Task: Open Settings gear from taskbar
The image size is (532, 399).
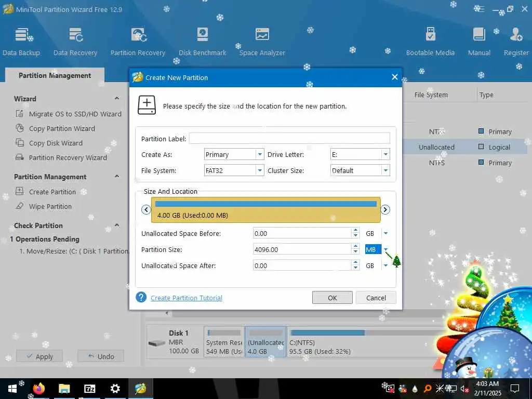Action: [115, 389]
